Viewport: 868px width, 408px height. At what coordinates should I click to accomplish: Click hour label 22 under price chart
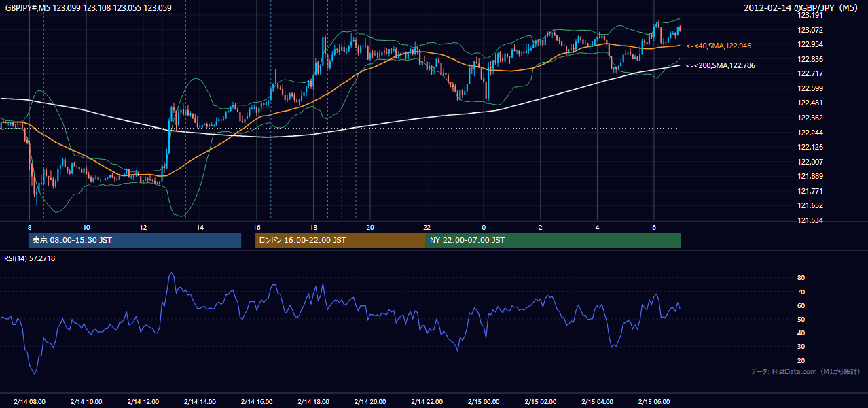coord(427,227)
